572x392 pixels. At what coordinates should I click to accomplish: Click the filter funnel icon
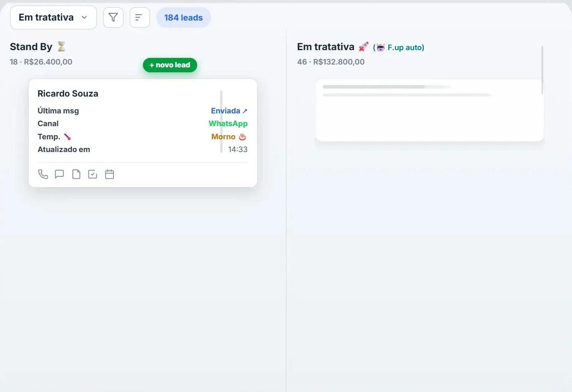(113, 18)
